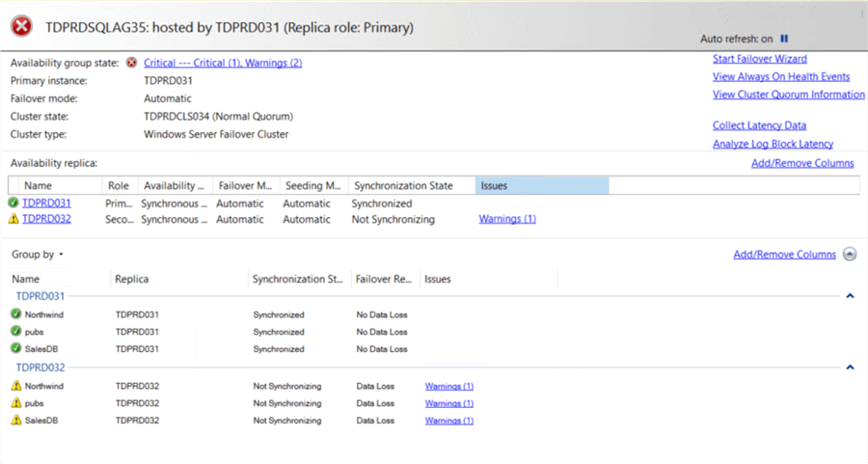868x464 pixels.
Task: Click Analyze Log Block Latency link
Action: 773,144
